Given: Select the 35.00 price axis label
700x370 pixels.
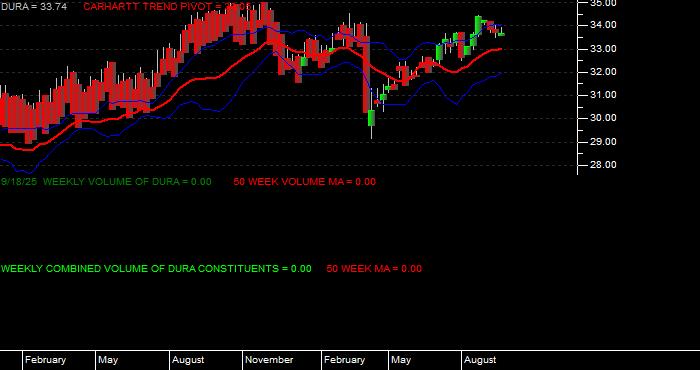Looking at the screenshot, I should [603, 3].
